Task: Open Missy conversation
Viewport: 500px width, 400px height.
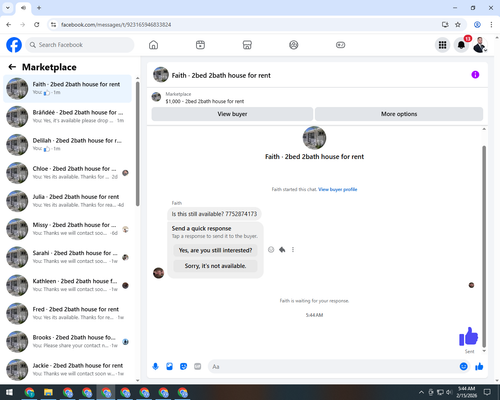Action: 67,229
